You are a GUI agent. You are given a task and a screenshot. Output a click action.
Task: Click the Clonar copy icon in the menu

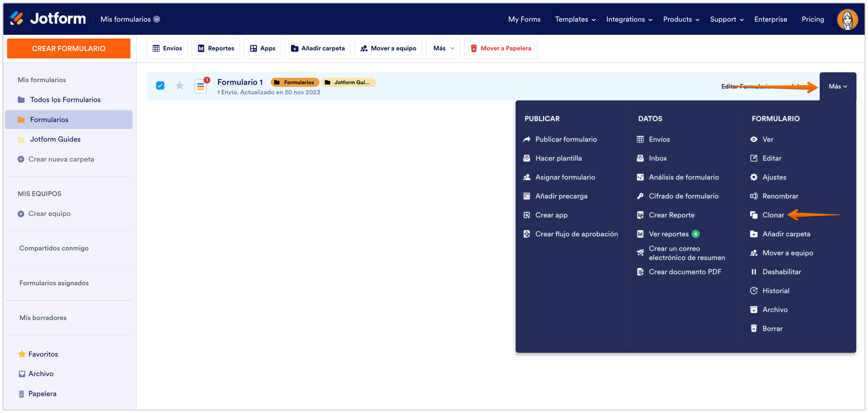click(754, 215)
